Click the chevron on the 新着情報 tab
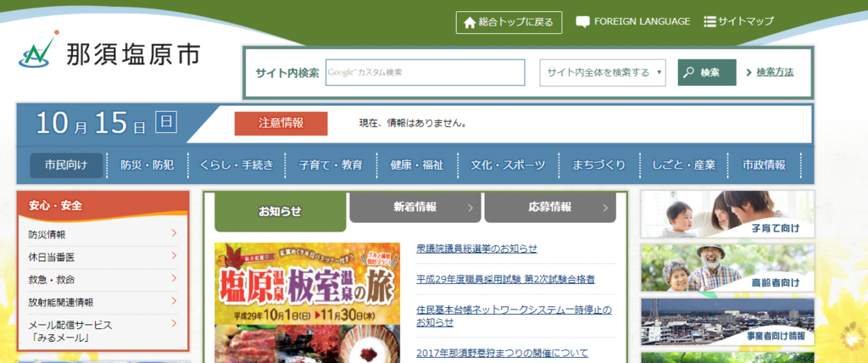Image resolution: width=868 pixels, height=363 pixels. [x=470, y=209]
